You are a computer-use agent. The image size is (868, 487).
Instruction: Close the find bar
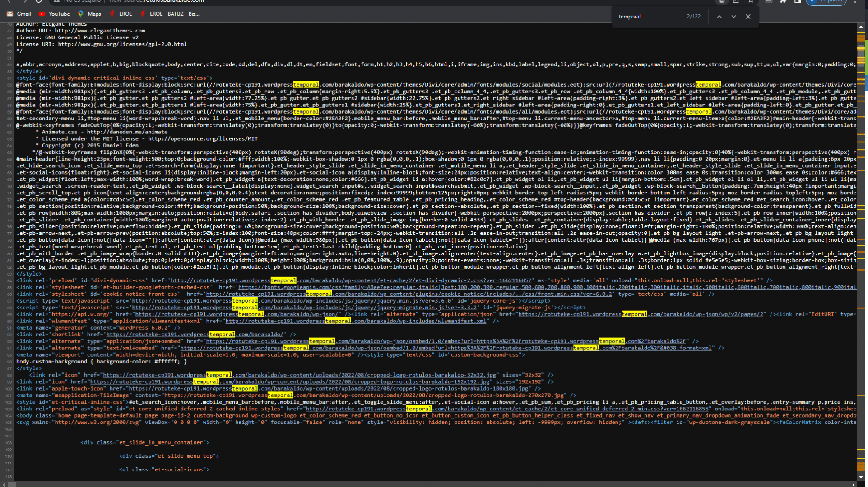pyautogui.click(x=748, y=17)
